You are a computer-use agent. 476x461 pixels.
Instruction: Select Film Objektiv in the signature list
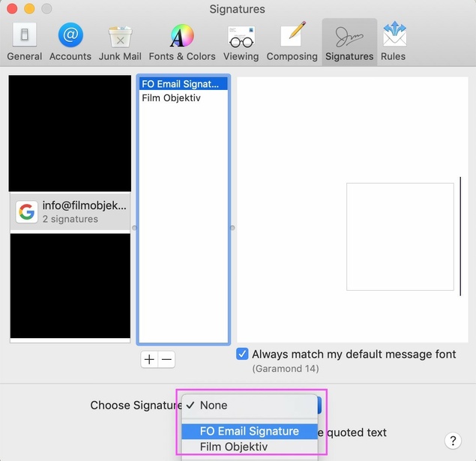click(172, 97)
